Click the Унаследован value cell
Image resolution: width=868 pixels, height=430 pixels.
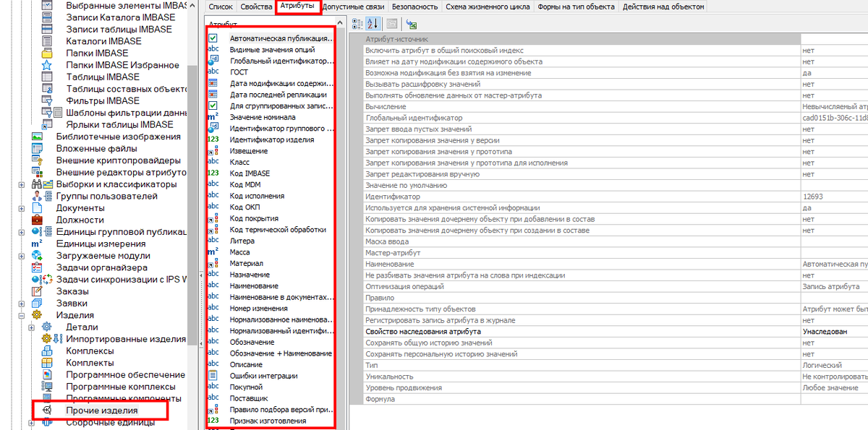pyautogui.click(x=834, y=331)
